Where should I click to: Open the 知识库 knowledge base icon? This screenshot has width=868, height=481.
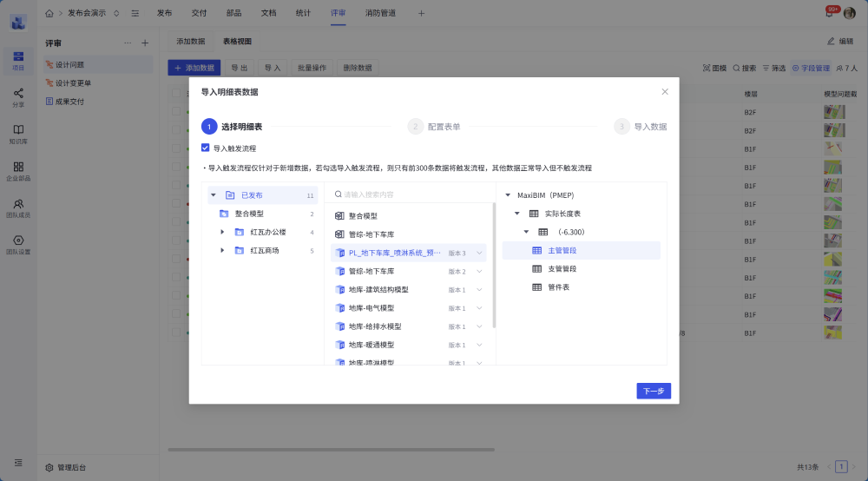(18, 133)
